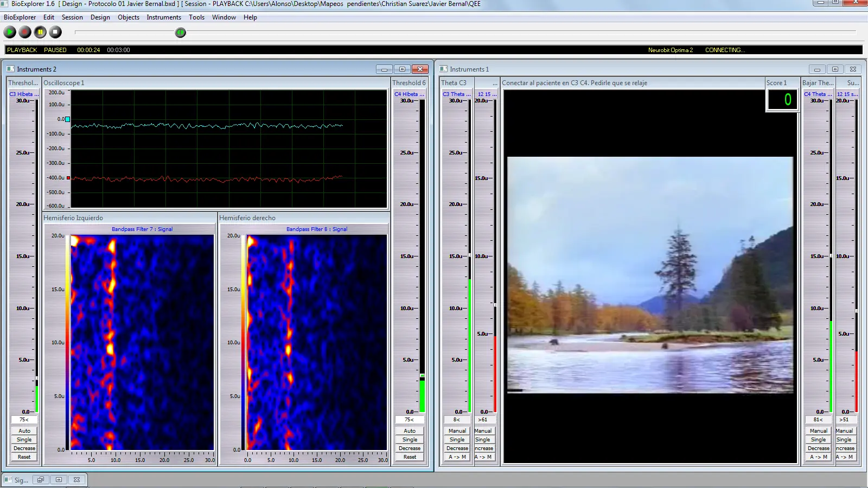Start playback with the green play button

[x=10, y=32]
